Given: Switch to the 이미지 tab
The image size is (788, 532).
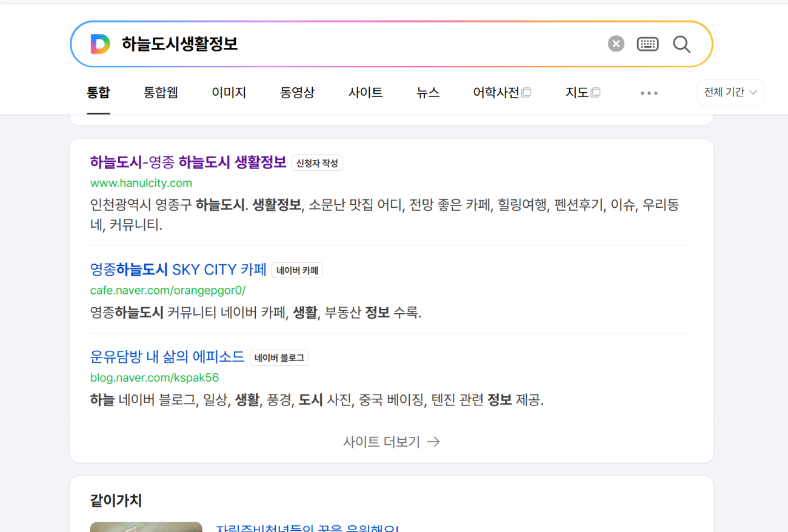Looking at the screenshot, I should [x=229, y=93].
